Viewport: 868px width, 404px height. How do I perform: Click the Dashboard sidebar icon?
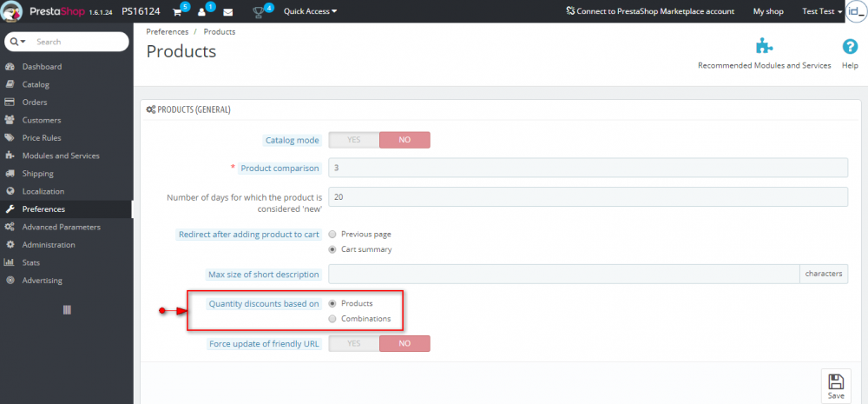[10, 67]
